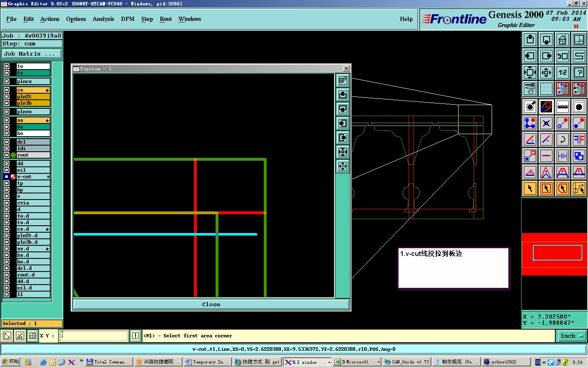Open the Analysis menu
Viewport: 588px width, 368px height.
103,19
